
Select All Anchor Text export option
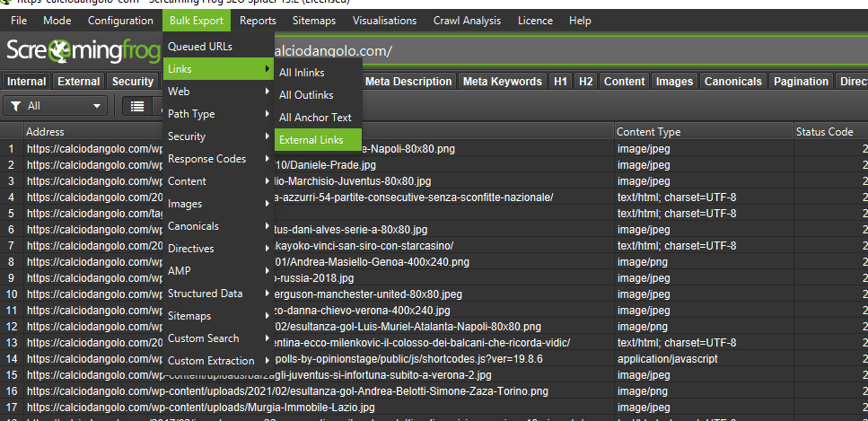click(315, 118)
